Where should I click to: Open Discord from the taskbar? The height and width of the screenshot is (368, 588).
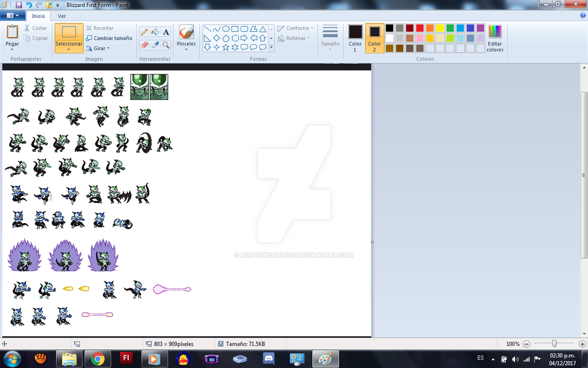click(269, 359)
